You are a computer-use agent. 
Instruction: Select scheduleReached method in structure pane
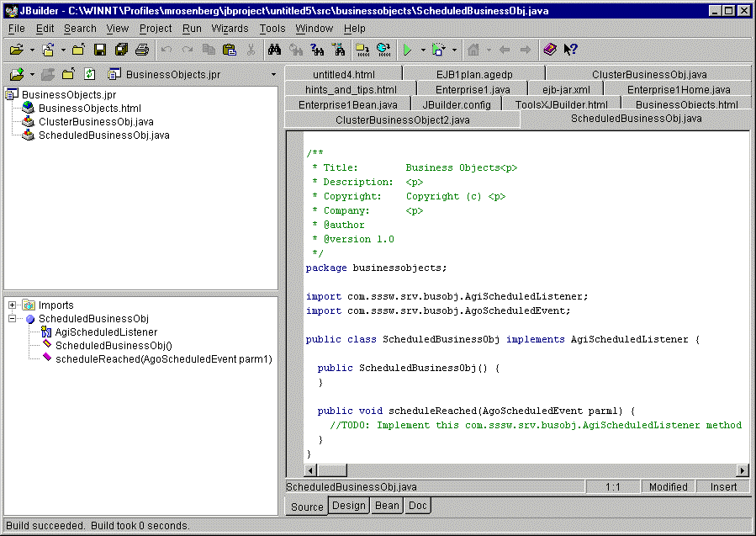click(163, 359)
